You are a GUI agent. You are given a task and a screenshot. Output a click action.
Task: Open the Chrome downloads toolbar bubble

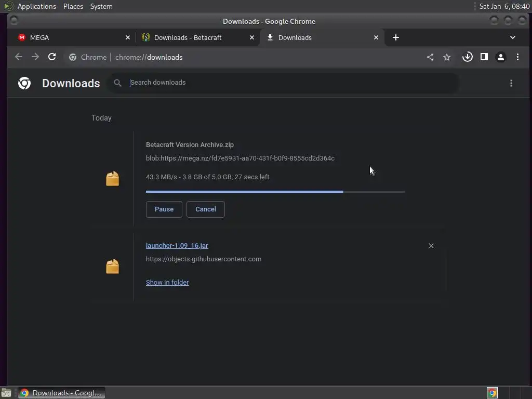coord(468,57)
